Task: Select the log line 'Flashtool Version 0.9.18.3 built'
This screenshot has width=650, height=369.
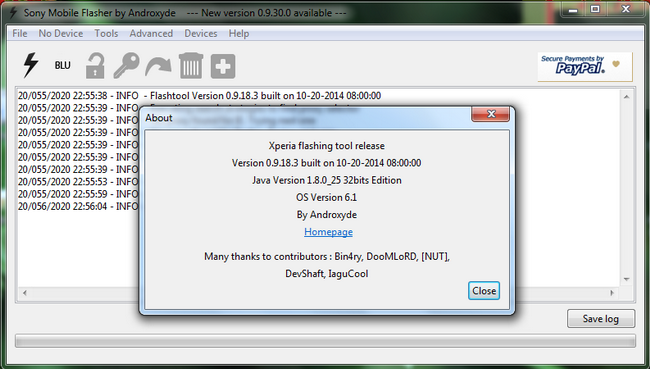Action: click(199, 96)
